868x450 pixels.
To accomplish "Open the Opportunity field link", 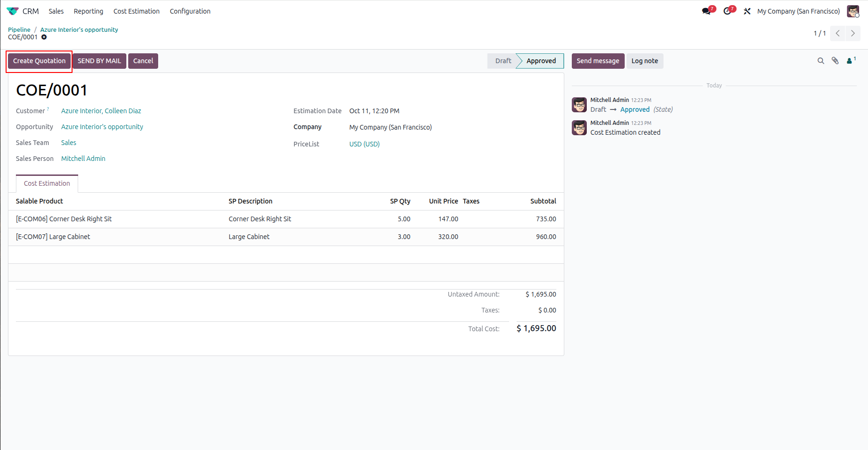I will [x=102, y=127].
